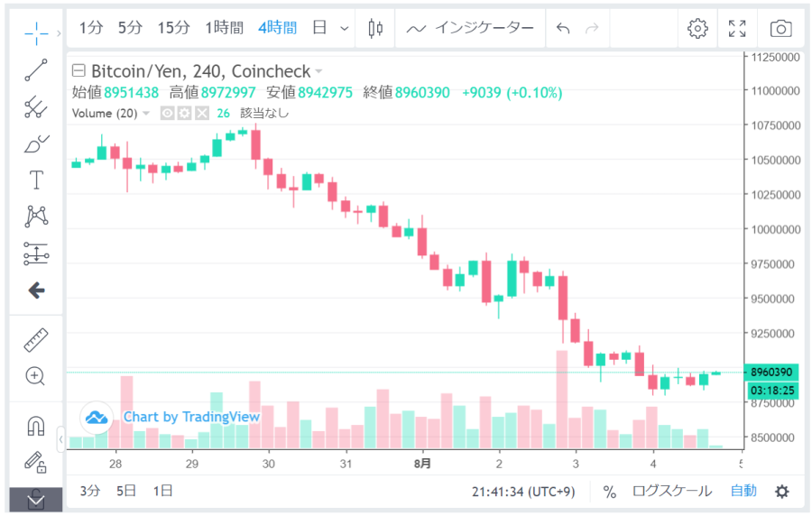Image resolution: width=812 pixels, height=516 pixels.
Task: Open the Bitcoin/Yen symbol dropdown arrow
Action: pyautogui.click(x=318, y=71)
